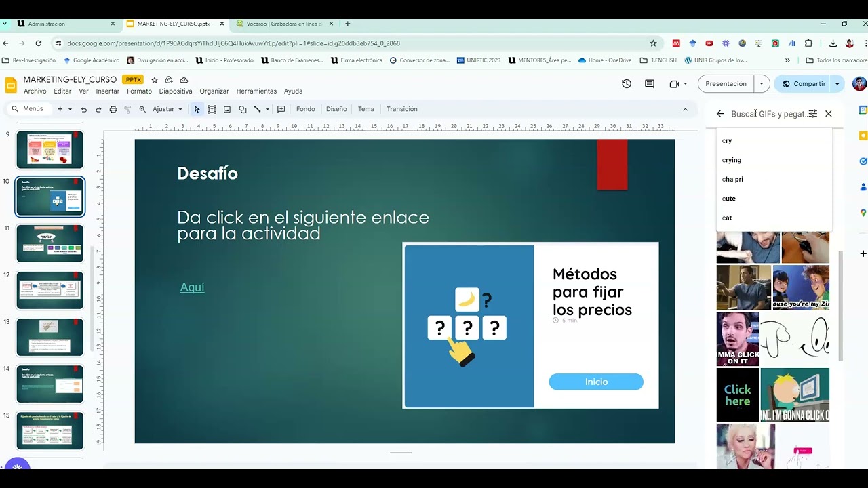Click the Diseño toolbar button

coord(336,109)
